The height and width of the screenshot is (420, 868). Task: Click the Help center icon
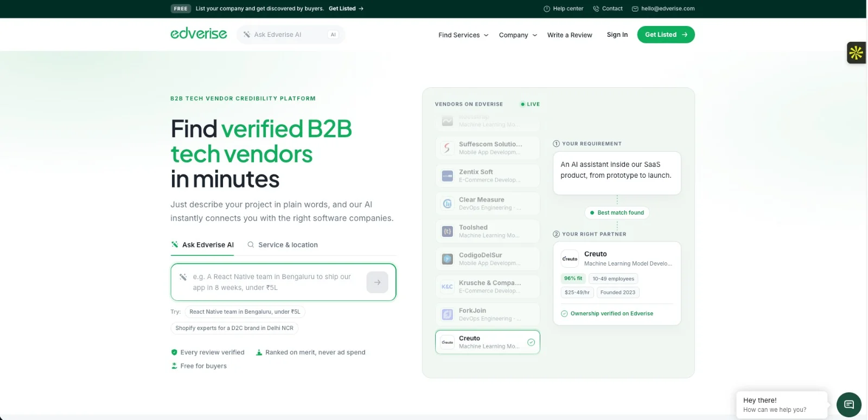547,9
